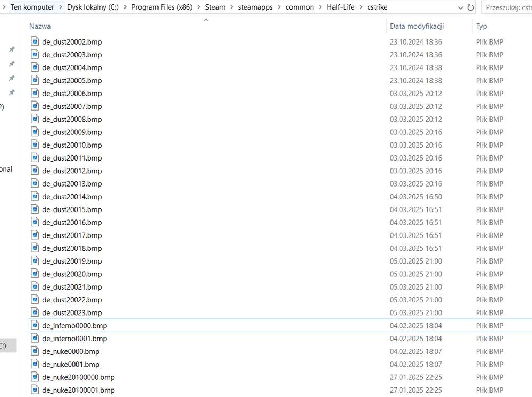Image resolution: width=532 pixels, height=397 pixels.
Task: Click the de_inferno0000.bmp file icon
Action: (x=35, y=325)
